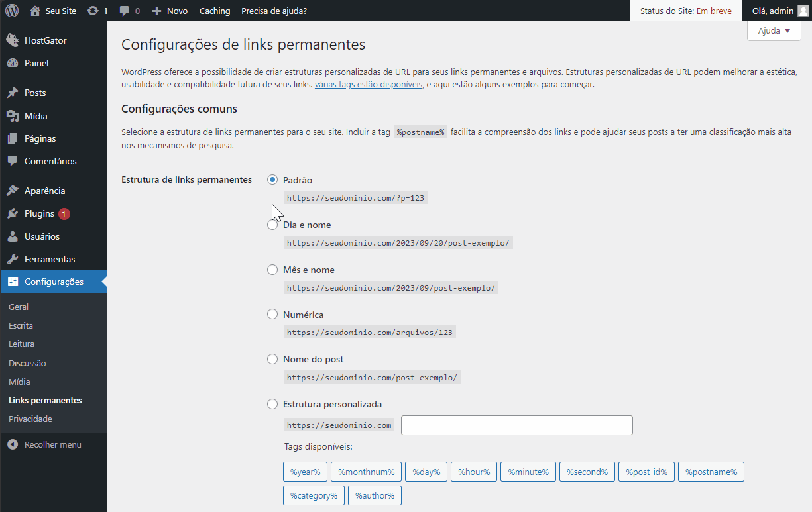Click the HostGator alligator icon
Image resolution: width=812 pixels, height=512 pixels.
coord(13,40)
